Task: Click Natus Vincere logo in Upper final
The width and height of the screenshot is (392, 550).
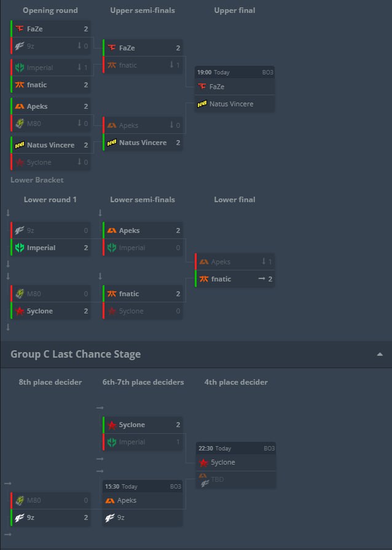Action: click(202, 104)
